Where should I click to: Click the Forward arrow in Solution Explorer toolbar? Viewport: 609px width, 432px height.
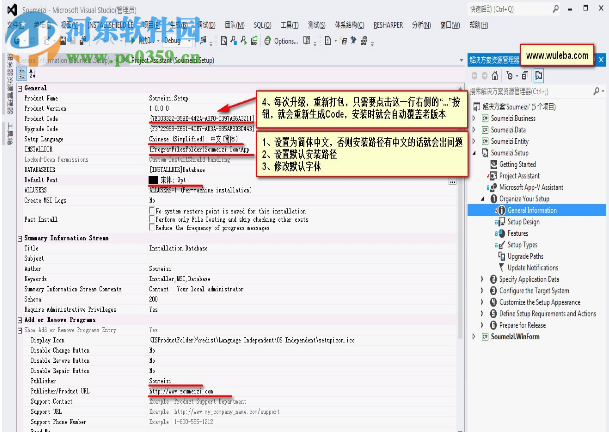click(x=484, y=76)
